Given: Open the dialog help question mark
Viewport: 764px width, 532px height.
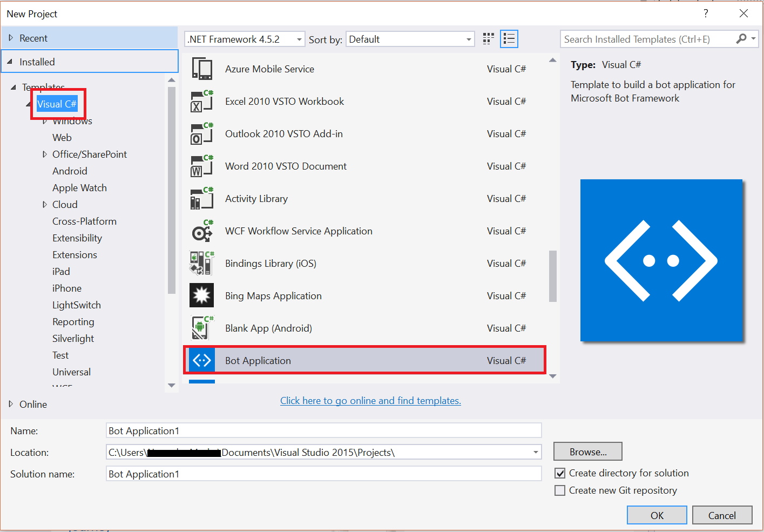Looking at the screenshot, I should pos(706,14).
